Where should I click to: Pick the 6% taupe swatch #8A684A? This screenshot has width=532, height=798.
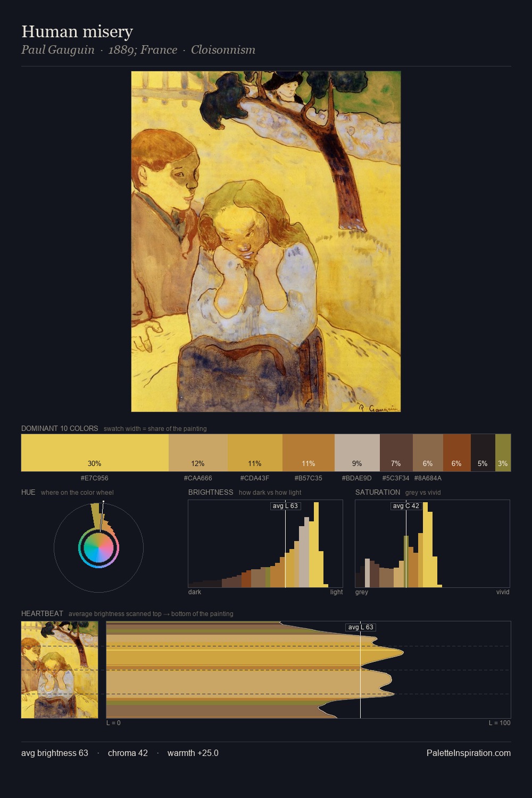click(x=428, y=453)
